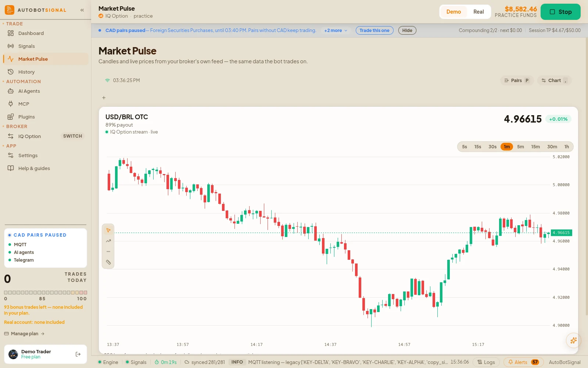
Task: Click the Trade this one button
Action: coord(374,31)
